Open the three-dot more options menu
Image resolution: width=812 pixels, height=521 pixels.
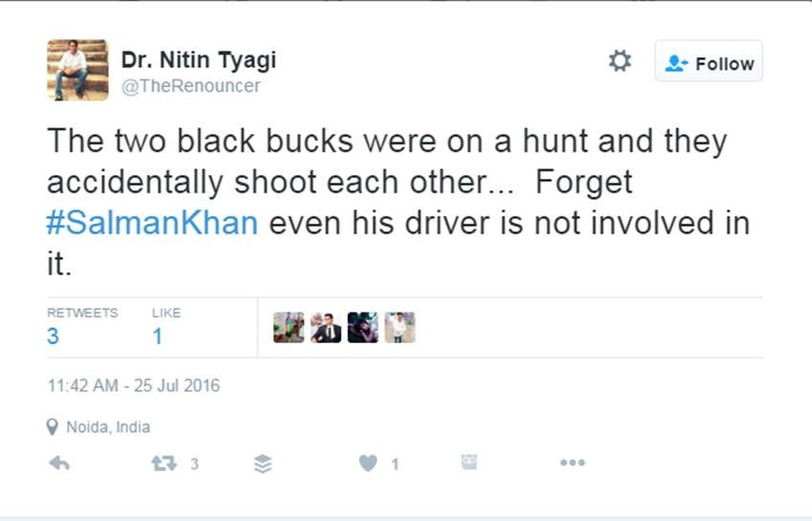tap(572, 464)
